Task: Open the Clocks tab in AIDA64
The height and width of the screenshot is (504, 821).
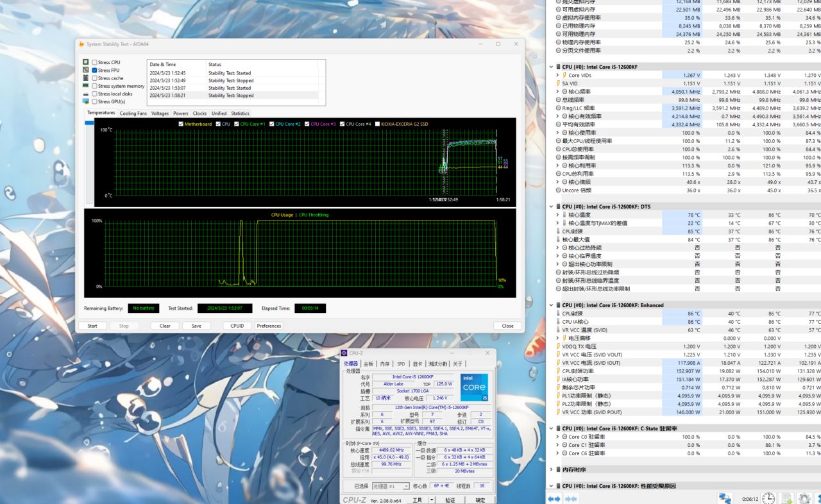Action: [200, 113]
